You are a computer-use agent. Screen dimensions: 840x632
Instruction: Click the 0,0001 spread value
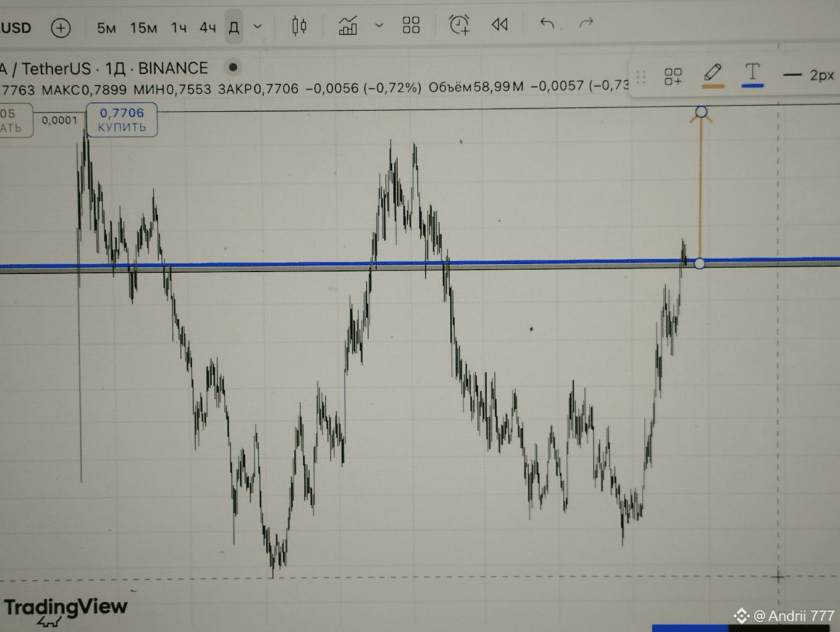[59, 120]
